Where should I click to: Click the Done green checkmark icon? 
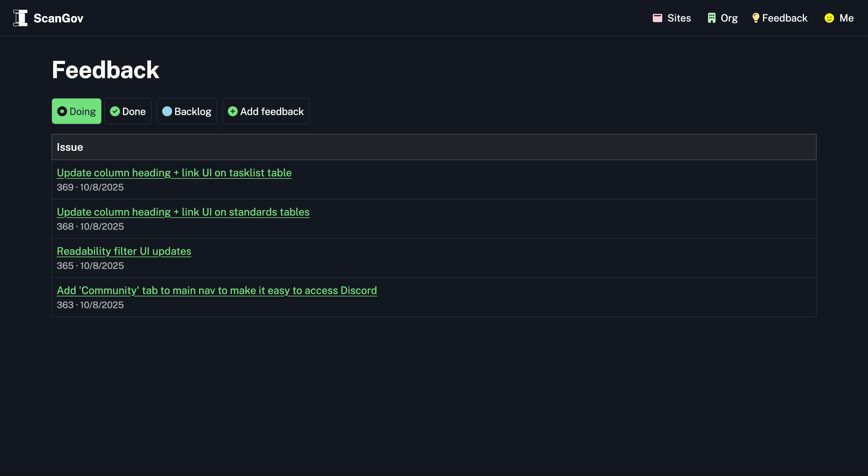[x=115, y=111]
